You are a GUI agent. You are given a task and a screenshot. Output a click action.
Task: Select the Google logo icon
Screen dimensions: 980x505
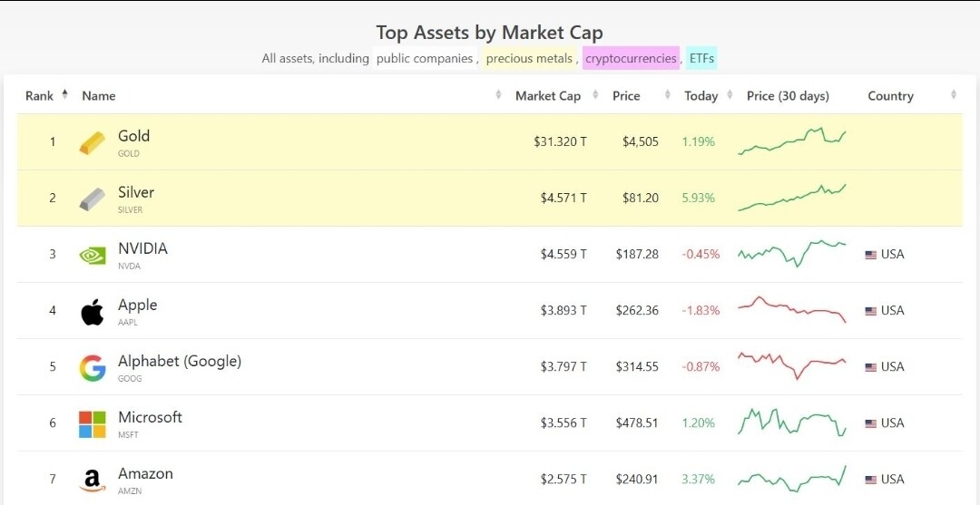tap(93, 367)
